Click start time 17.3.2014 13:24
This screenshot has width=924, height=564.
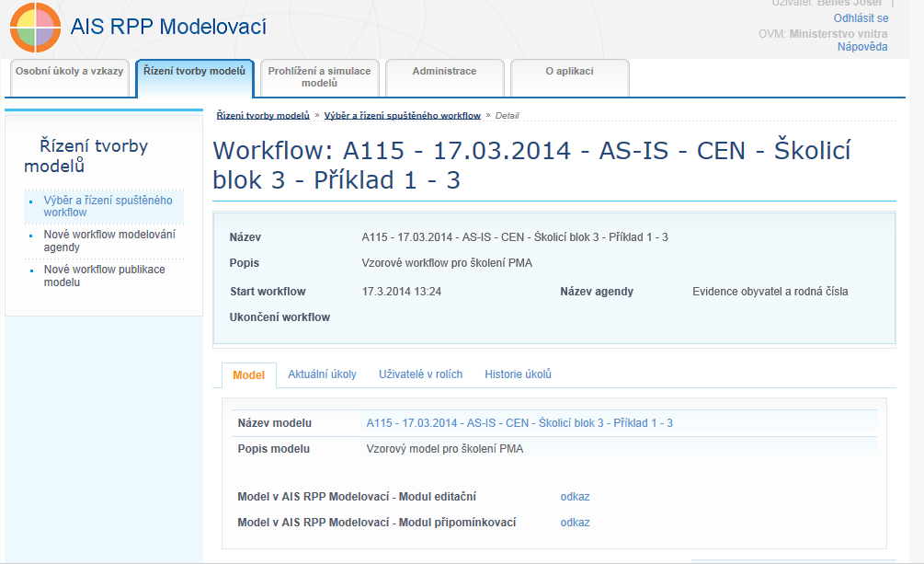(x=401, y=292)
